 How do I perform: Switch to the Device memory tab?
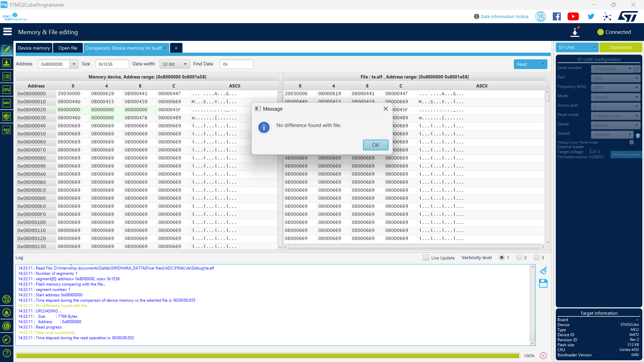pyautogui.click(x=34, y=48)
